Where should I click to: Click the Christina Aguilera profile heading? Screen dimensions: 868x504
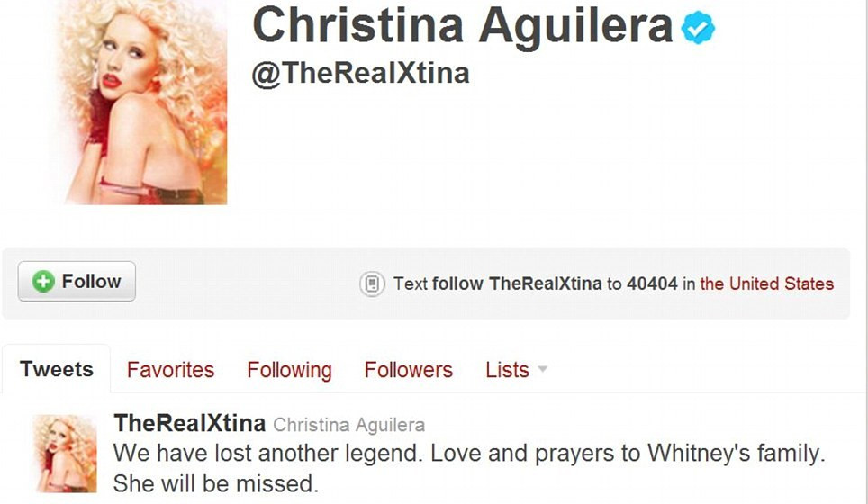[463, 25]
